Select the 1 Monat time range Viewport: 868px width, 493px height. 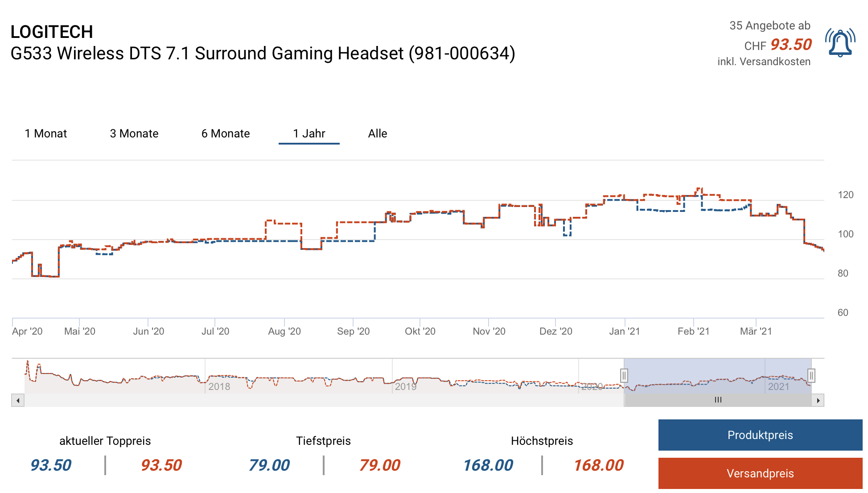pos(46,133)
